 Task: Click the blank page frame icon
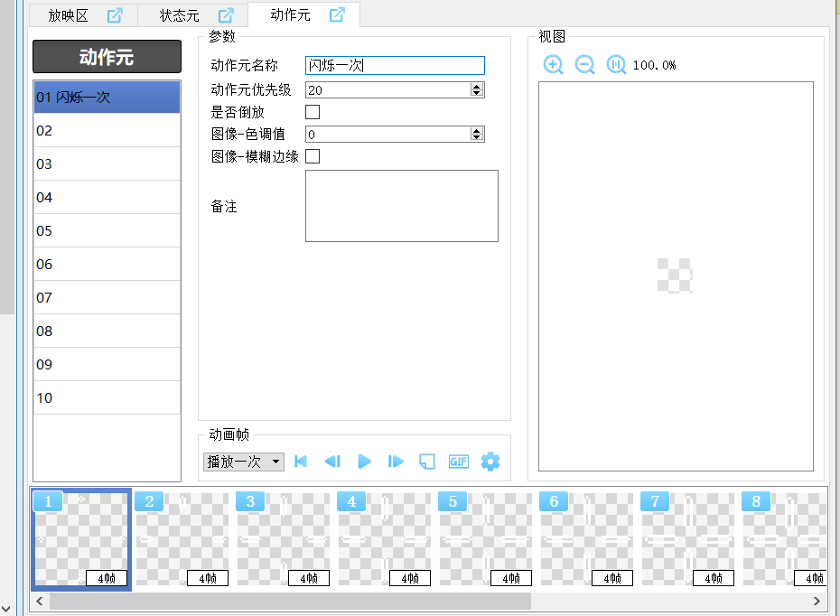point(427,462)
